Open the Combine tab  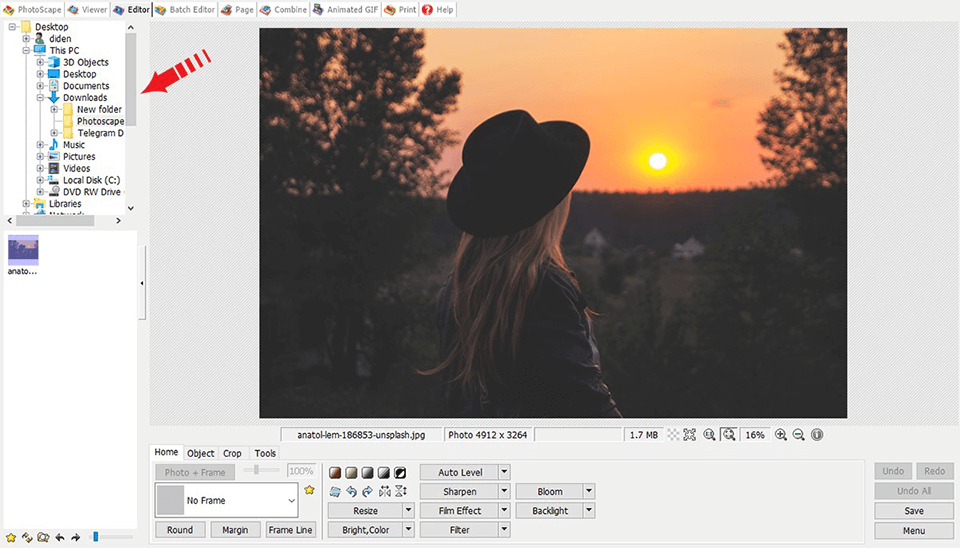283,9
